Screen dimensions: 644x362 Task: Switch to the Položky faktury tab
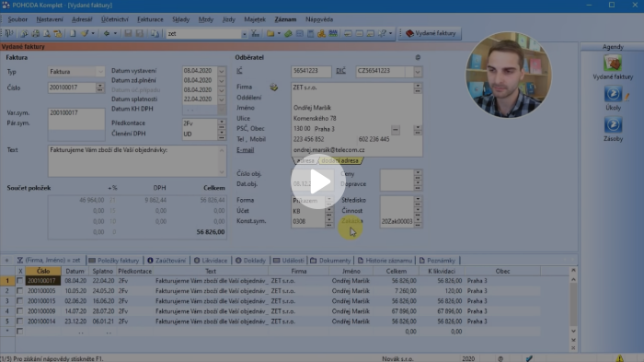click(114, 261)
